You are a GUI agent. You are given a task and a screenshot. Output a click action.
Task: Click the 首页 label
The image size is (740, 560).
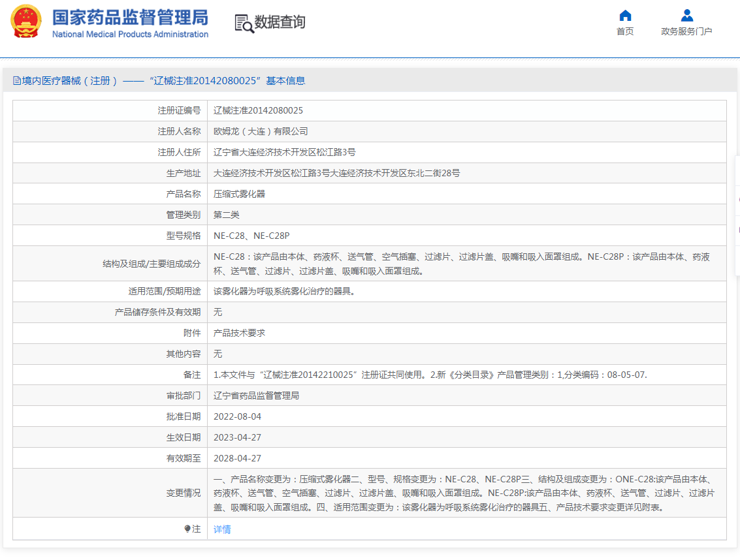tap(625, 31)
